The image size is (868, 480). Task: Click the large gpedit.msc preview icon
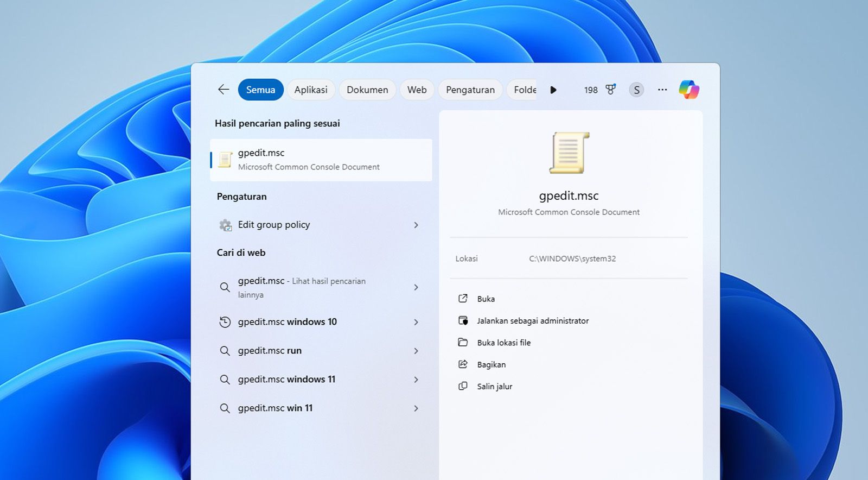point(569,153)
